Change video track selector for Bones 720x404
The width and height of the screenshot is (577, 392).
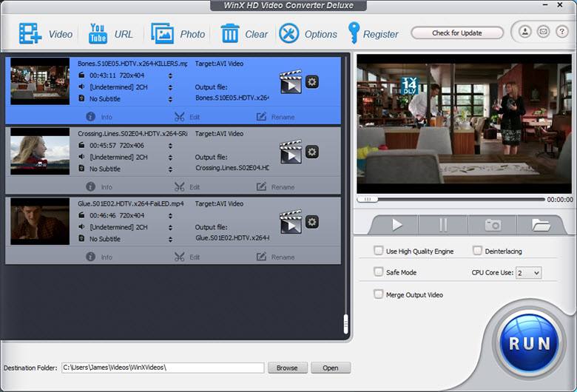click(x=170, y=76)
